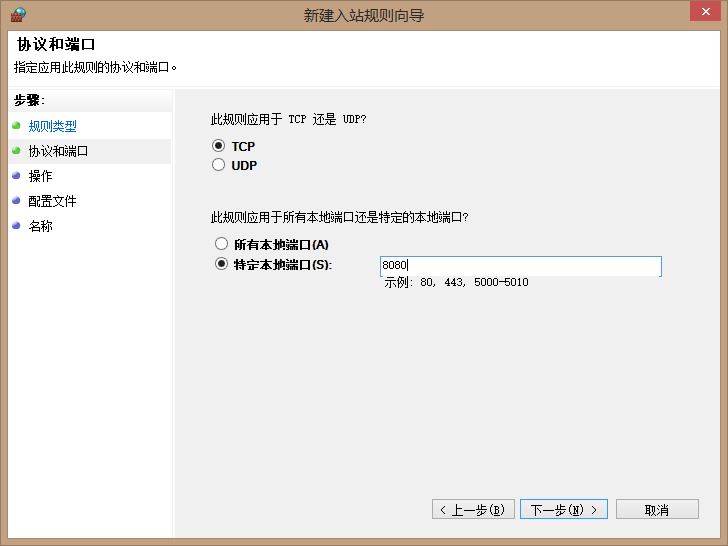Click the window title 新建入站规则向导

click(x=364, y=15)
